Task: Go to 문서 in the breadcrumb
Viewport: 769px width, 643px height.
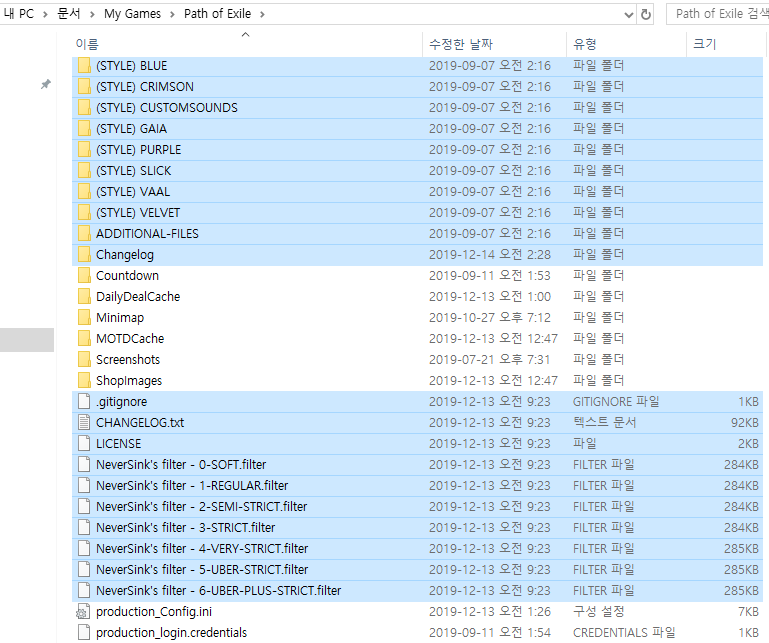Action: coord(69,14)
